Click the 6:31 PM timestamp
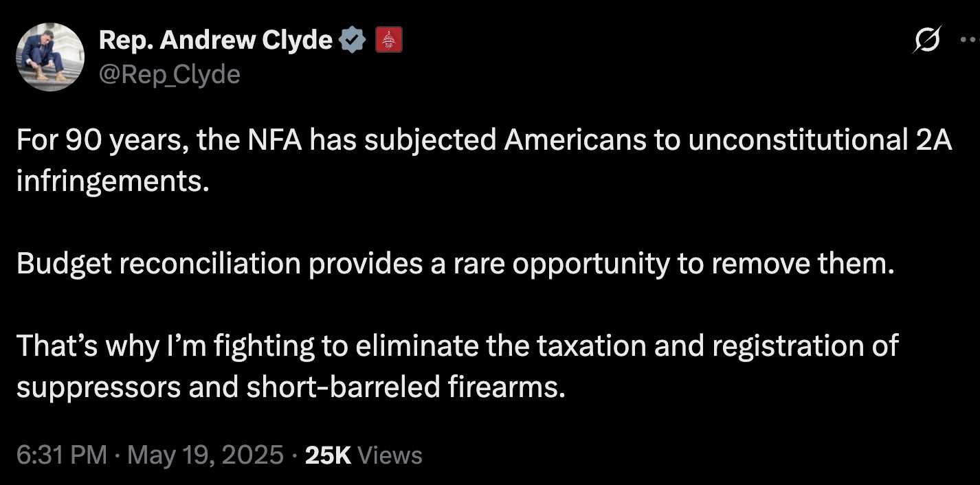Viewport: 980px width, 485px height. click(x=62, y=455)
